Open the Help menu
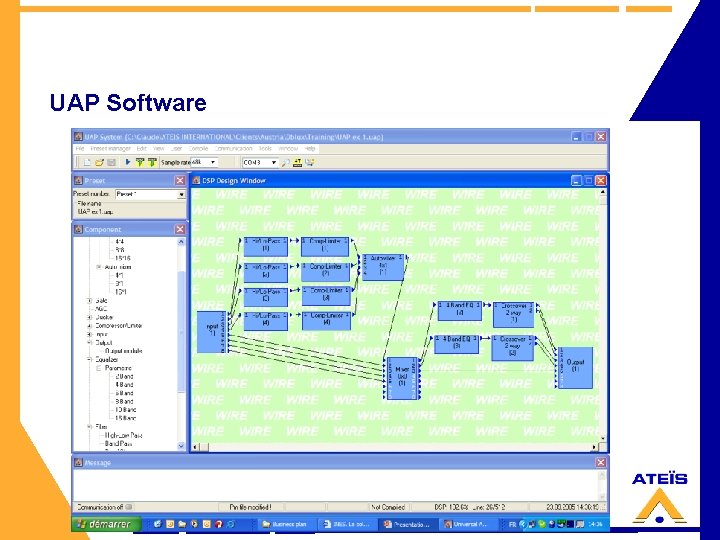This screenshot has width=720, height=540. coord(310,149)
